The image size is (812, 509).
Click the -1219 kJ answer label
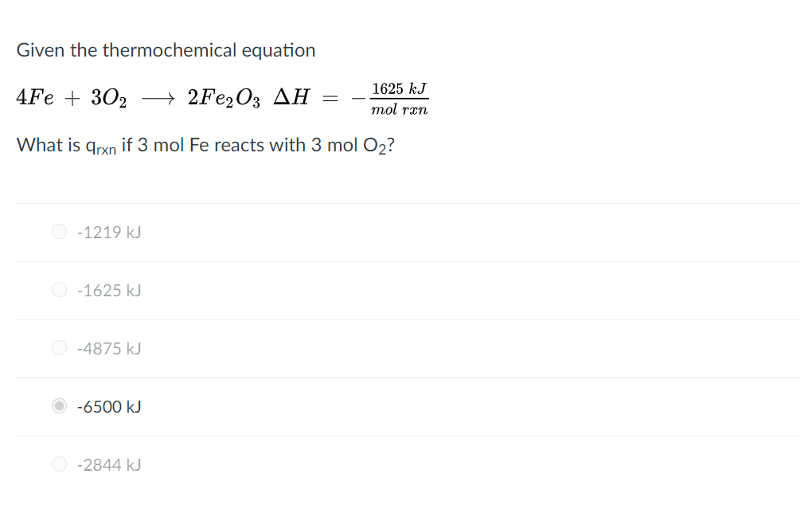tap(107, 232)
